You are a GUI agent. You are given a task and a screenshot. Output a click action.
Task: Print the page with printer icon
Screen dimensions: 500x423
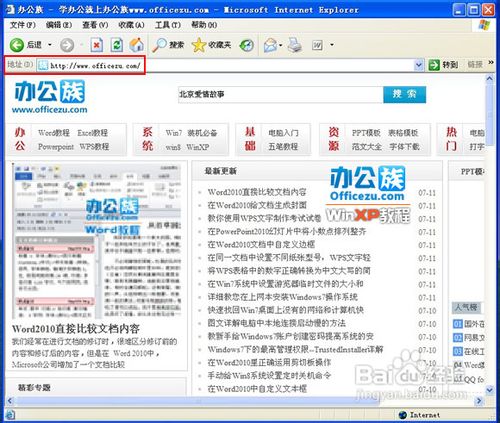(x=295, y=45)
